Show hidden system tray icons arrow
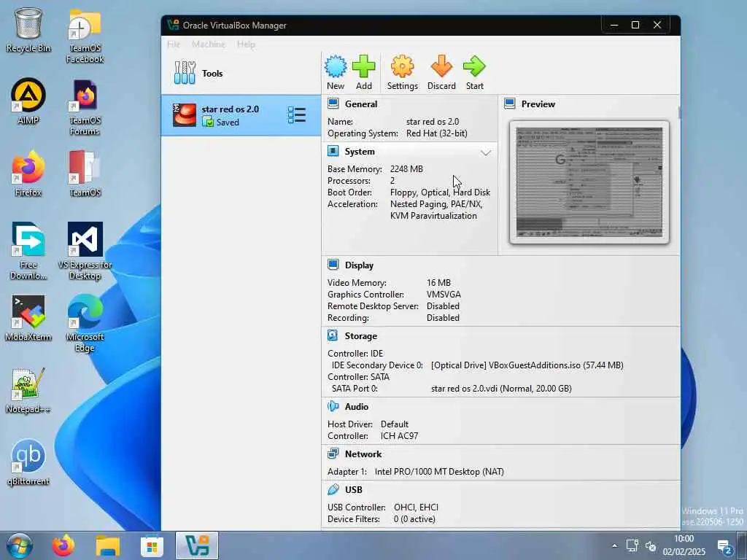This screenshot has width=747, height=560. [614, 545]
